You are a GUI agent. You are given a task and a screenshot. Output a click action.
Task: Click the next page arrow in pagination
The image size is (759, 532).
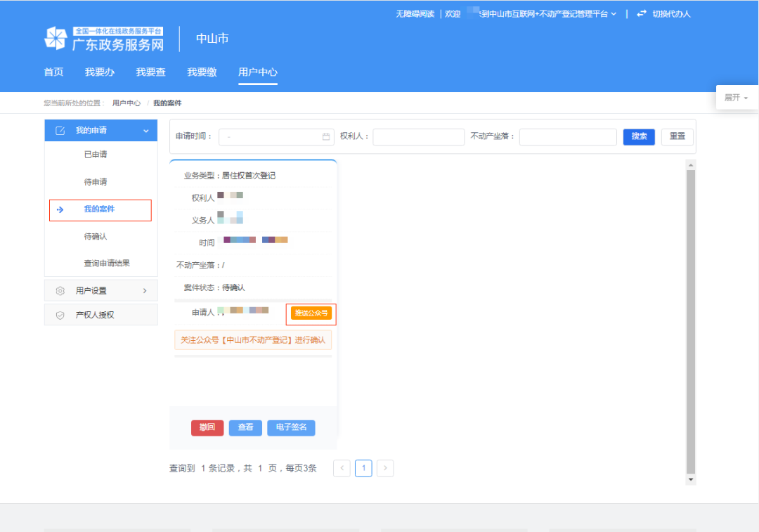(x=385, y=468)
